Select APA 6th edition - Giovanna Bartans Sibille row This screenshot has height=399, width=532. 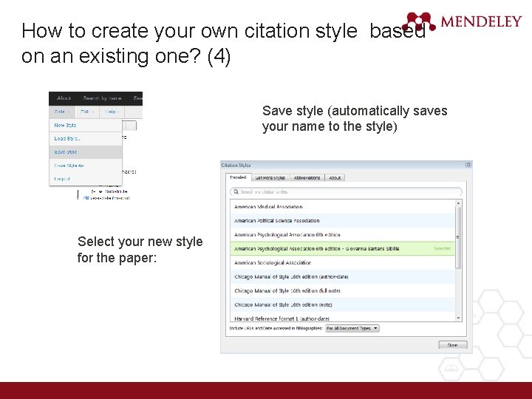pyautogui.click(x=342, y=249)
